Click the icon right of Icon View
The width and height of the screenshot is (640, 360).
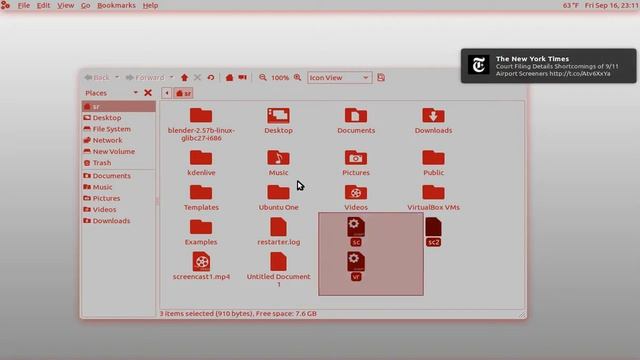(x=381, y=78)
